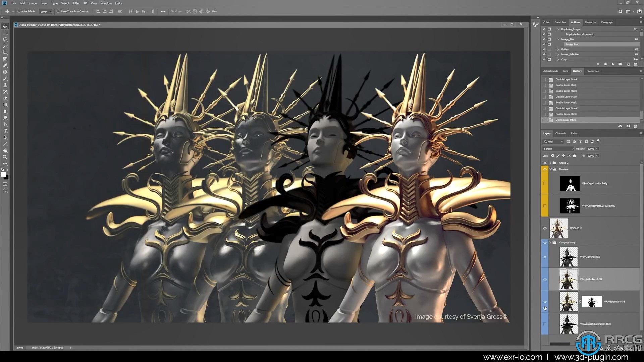The width and height of the screenshot is (644, 362).
Task: Expand the Compose copy group
Action: (x=551, y=242)
